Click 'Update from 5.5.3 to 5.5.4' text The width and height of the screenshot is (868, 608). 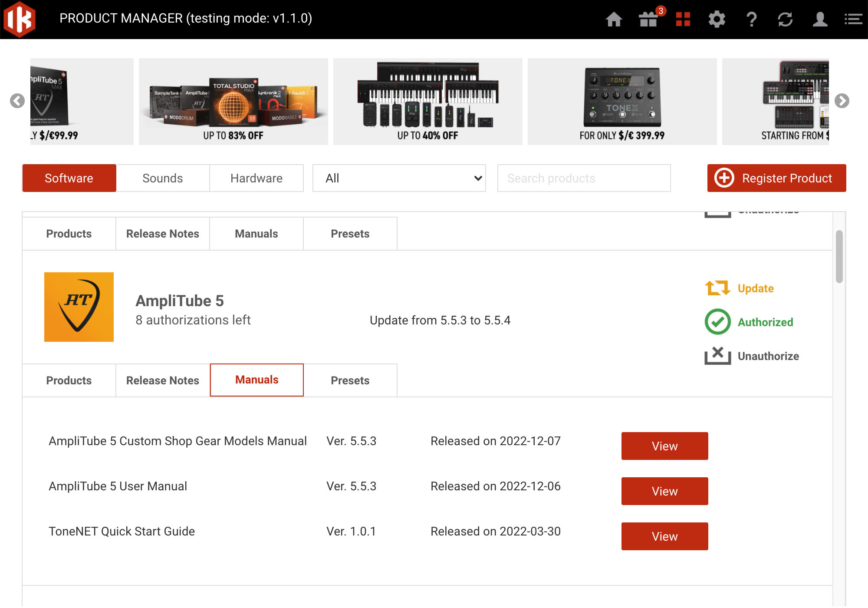click(x=440, y=320)
